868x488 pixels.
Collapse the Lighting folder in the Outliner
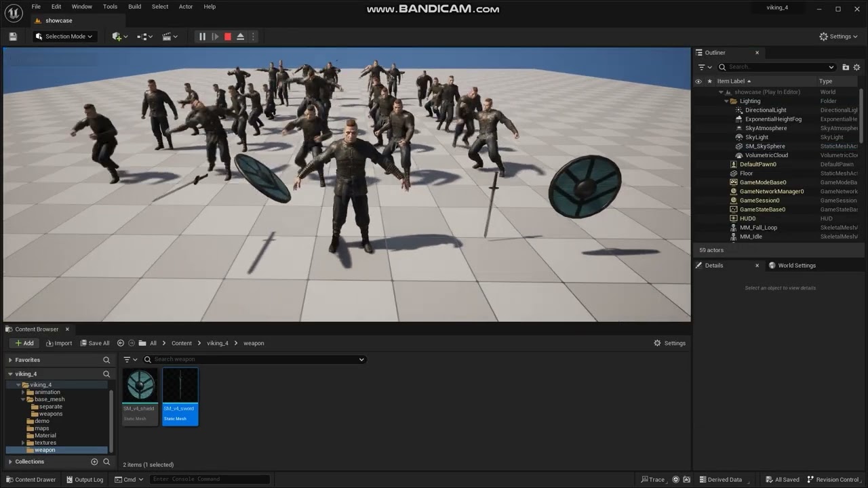tap(726, 101)
